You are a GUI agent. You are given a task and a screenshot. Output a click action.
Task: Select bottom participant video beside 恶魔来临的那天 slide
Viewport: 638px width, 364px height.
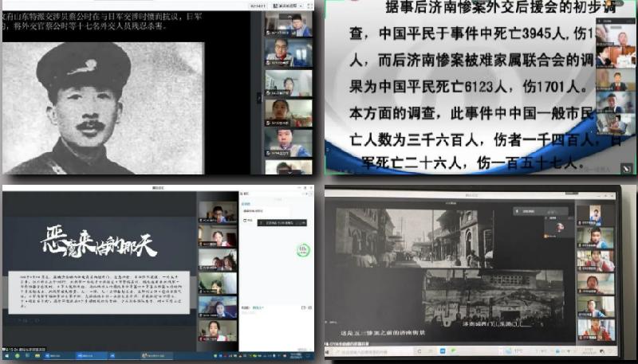coord(217,330)
